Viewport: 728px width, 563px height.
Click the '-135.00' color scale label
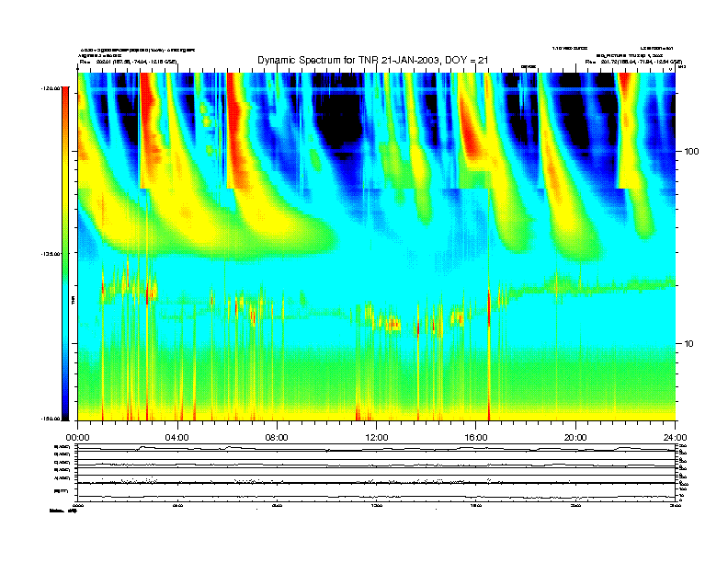(51, 254)
